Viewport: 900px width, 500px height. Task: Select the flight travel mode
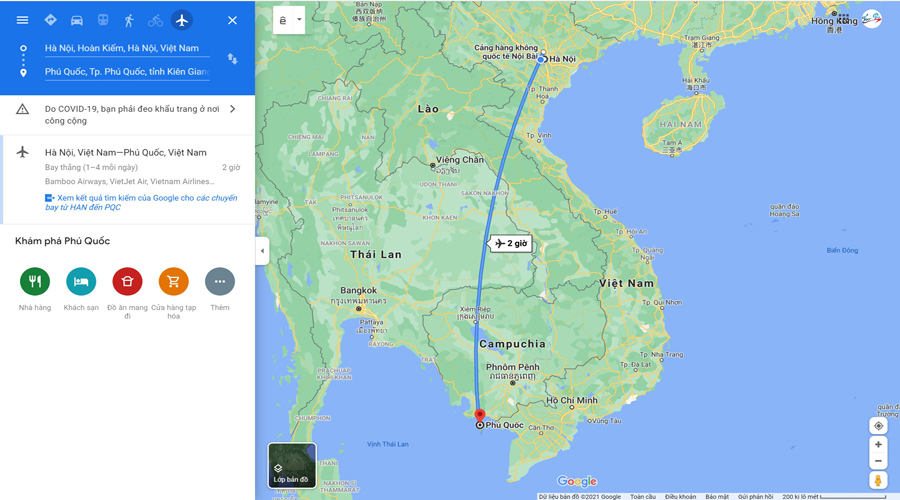182,20
